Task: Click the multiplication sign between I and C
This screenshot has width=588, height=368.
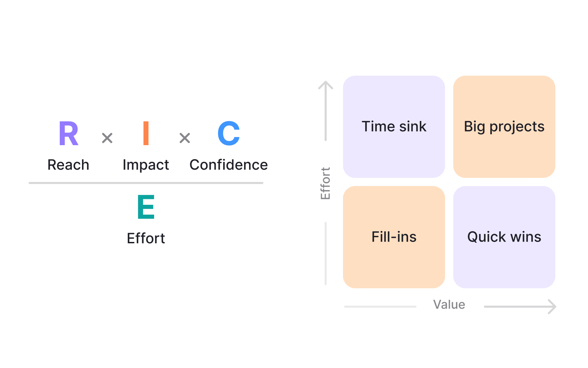Action: click(185, 138)
